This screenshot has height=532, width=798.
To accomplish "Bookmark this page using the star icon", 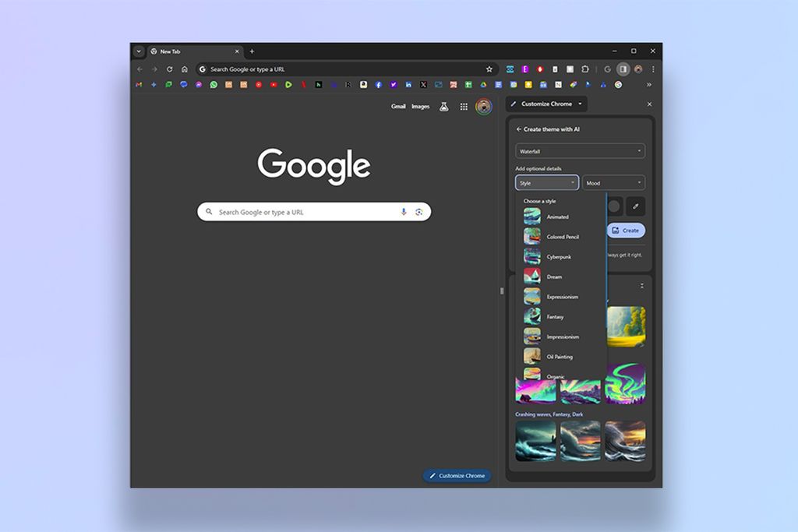I will coord(489,69).
